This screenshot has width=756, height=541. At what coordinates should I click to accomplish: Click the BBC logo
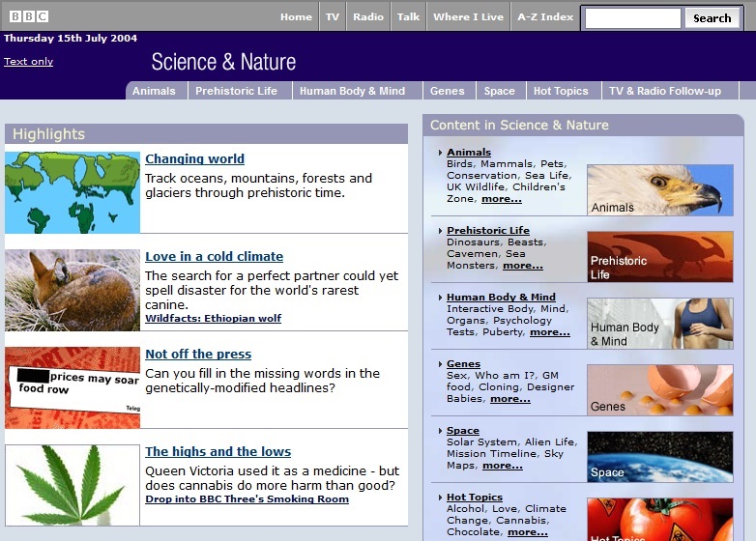coord(29,16)
